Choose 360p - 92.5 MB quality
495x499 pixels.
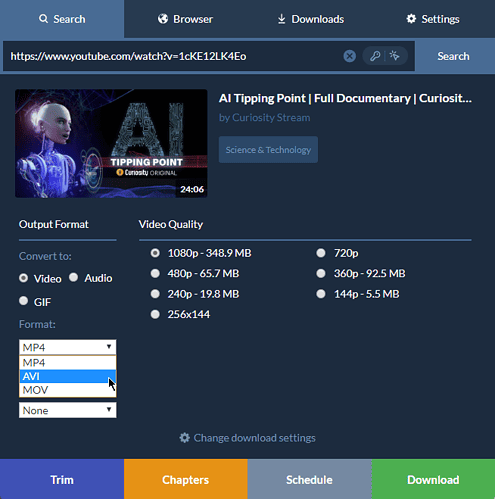coord(321,273)
